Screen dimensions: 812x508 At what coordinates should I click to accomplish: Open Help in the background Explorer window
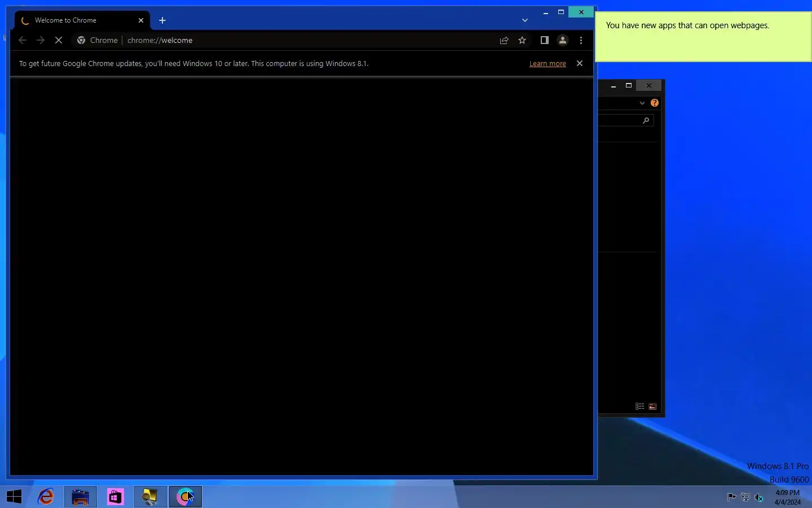pos(655,103)
